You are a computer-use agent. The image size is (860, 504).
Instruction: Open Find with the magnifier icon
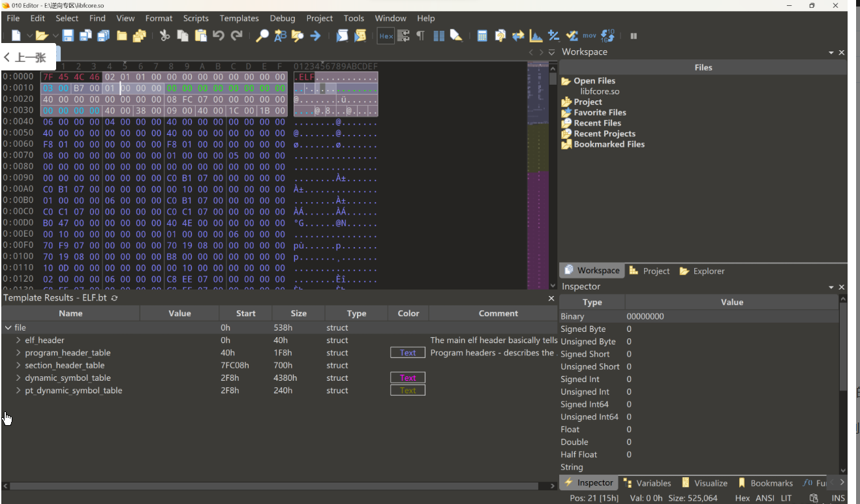click(x=262, y=36)
